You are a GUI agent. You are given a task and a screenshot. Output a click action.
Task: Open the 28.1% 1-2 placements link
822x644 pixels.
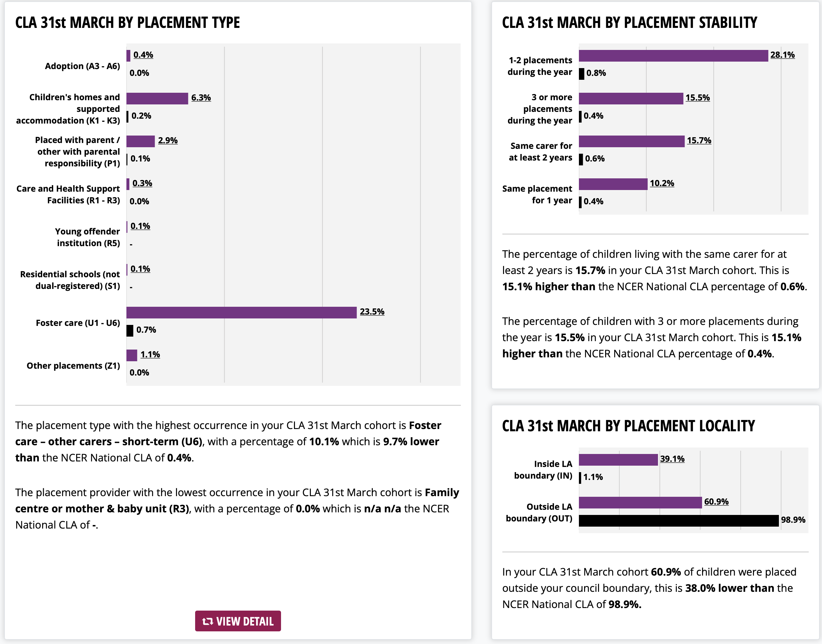[x=782, y=55]
